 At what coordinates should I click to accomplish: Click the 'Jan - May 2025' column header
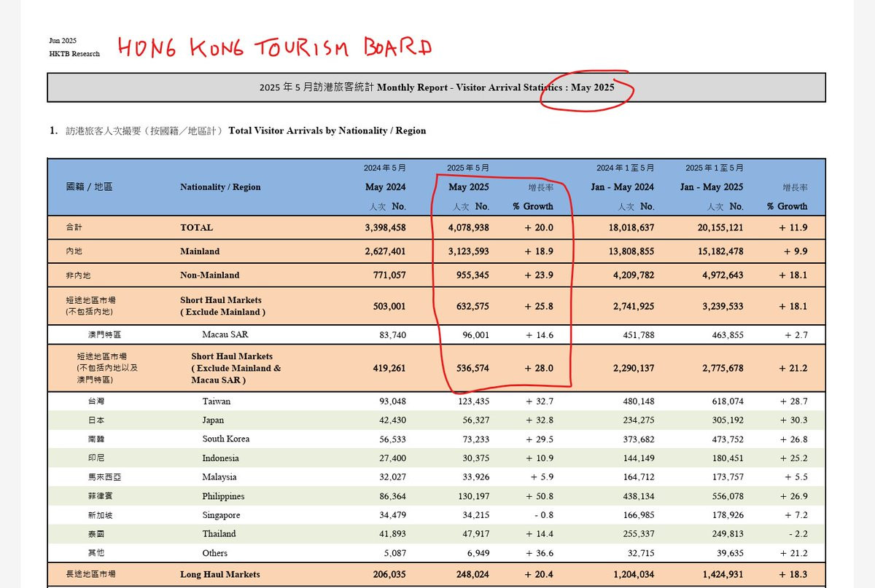point(712,187)
